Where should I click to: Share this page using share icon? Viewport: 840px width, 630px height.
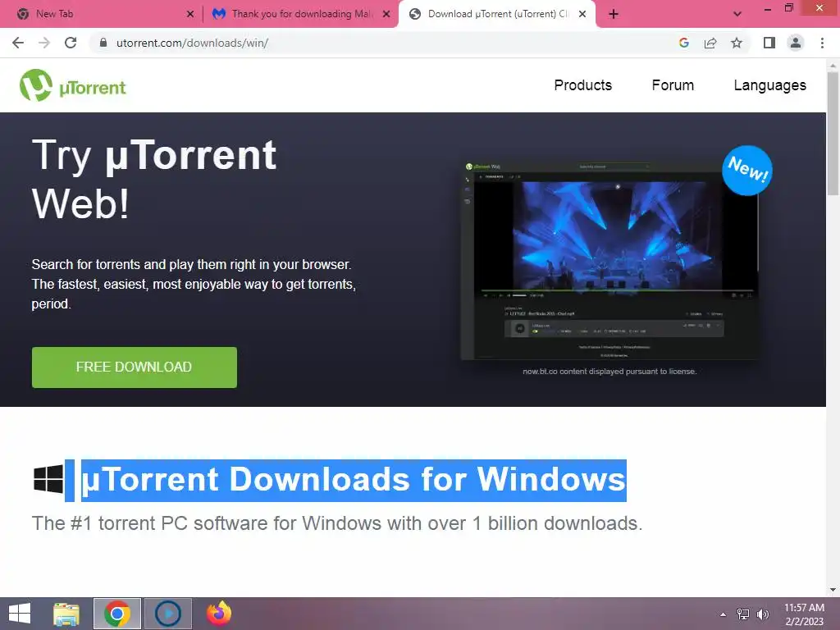click(x=710, y=43)
